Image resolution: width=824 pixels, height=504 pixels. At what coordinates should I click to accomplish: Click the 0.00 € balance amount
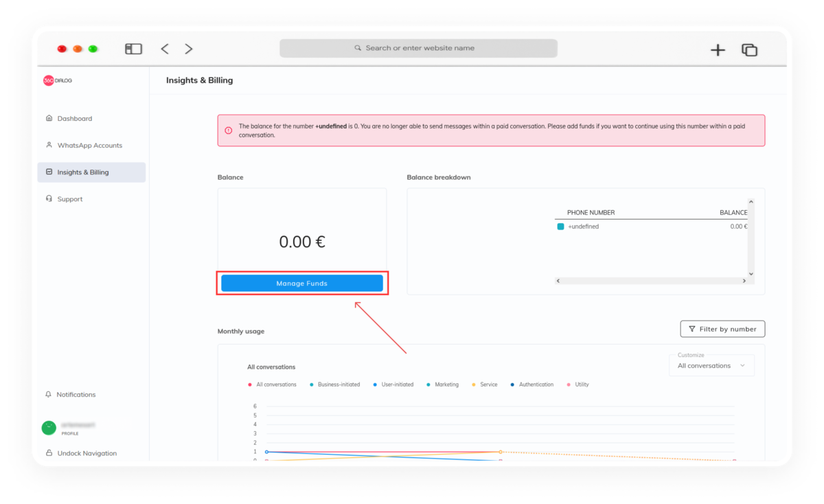coord(302,242)
